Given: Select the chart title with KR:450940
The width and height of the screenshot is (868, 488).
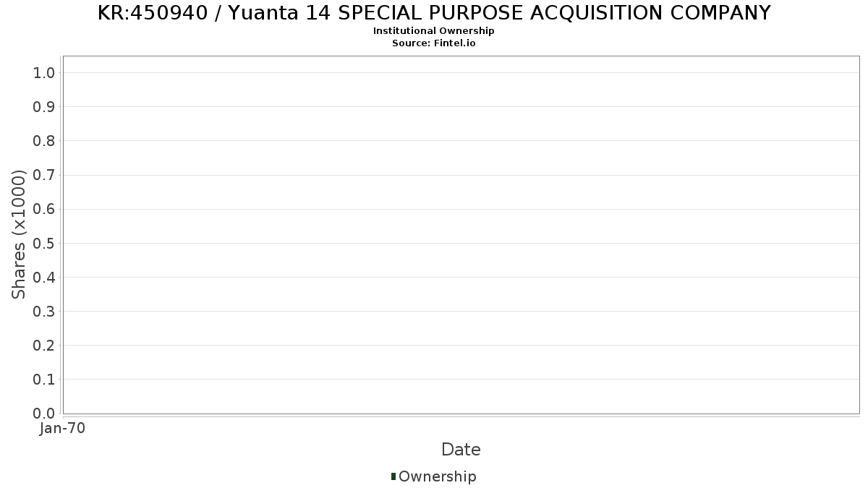Looking at the screenshot, I should tap(433, 13).
